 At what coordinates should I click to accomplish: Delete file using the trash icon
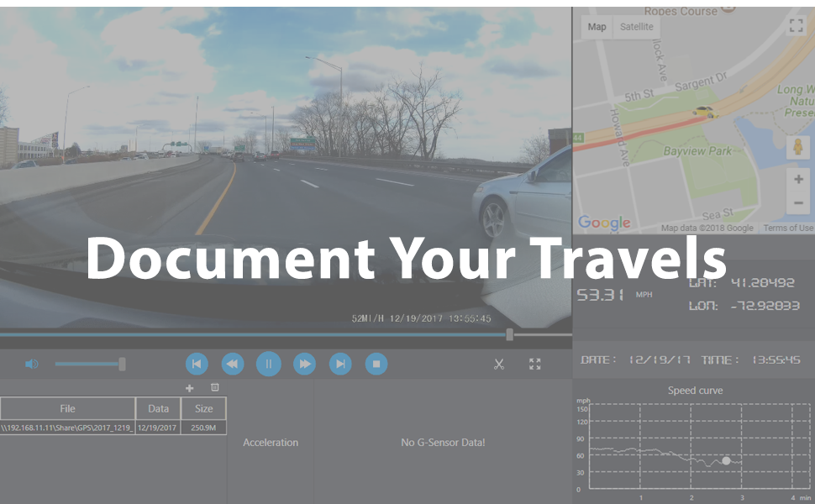point(214,387)
